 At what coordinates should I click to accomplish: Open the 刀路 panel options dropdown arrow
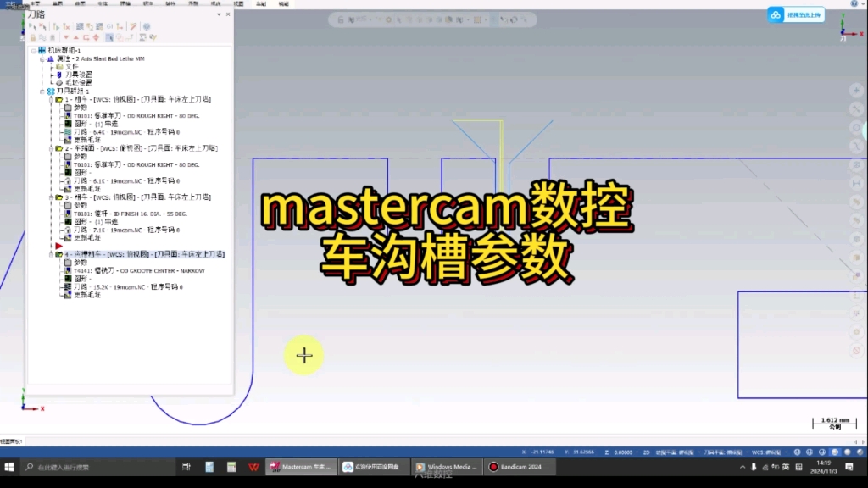click(x=219, y=14)
